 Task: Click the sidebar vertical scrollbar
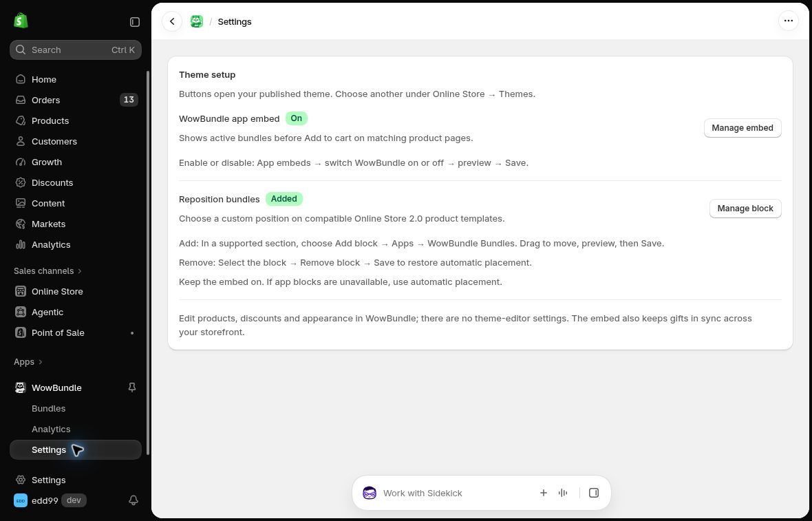147,263
